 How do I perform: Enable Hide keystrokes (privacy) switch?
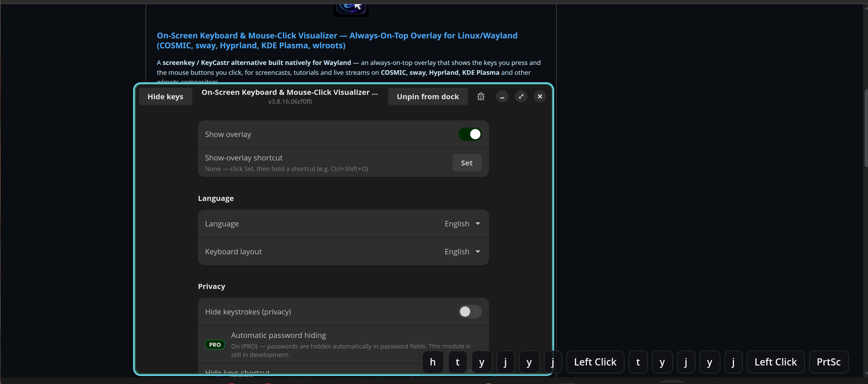(x=469, y=312)
